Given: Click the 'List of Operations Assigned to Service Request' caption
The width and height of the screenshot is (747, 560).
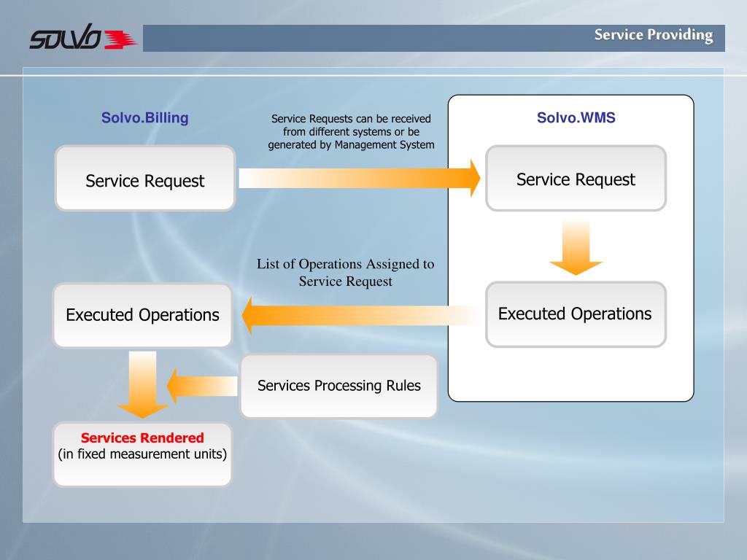Looking at the screenshot, I should click(345, 273).
